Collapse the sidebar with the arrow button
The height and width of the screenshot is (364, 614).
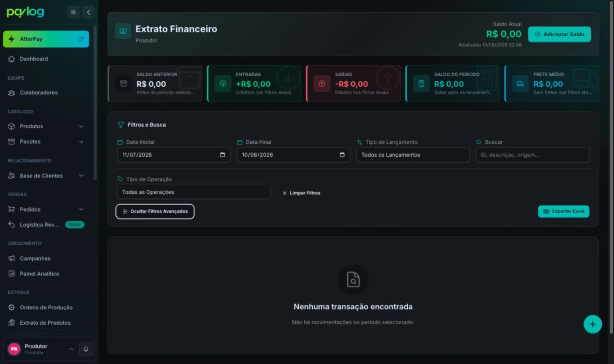pos(89,12)
